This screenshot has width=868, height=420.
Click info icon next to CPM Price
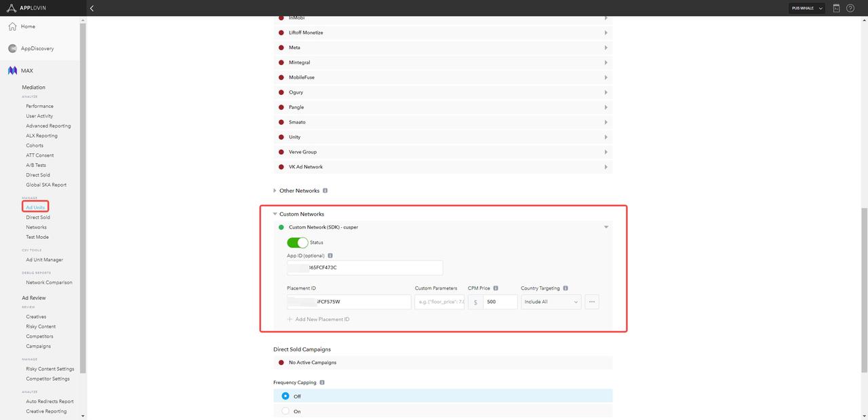(x=496, y=288)
